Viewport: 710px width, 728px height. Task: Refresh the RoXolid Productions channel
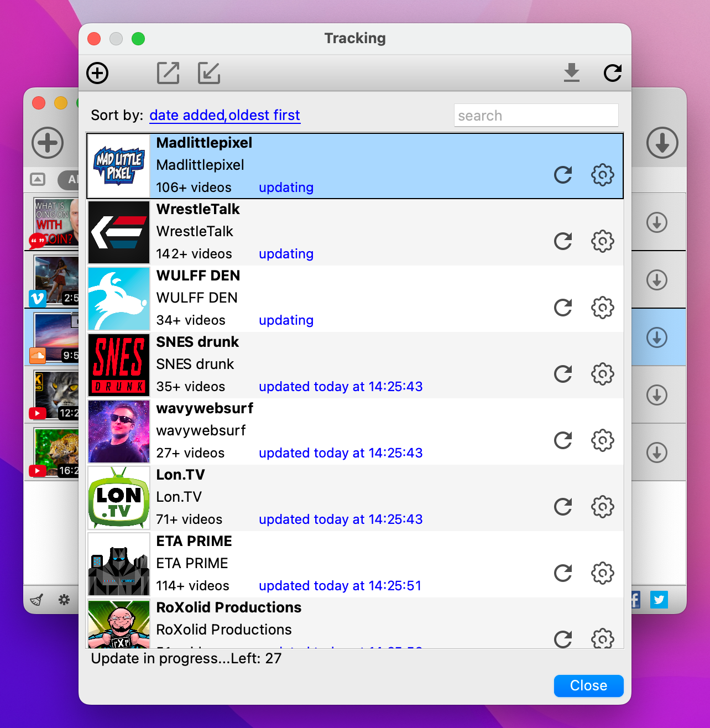coord(563,639)
